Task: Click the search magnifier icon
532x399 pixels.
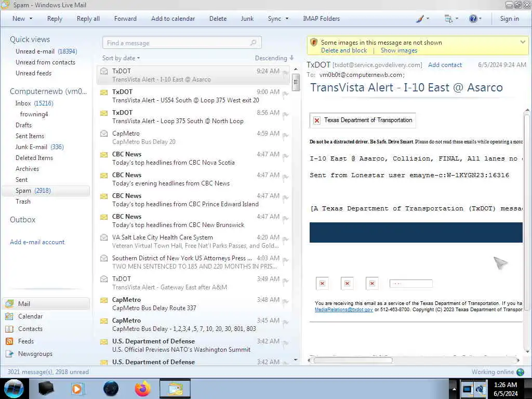Action: [253, 43]
